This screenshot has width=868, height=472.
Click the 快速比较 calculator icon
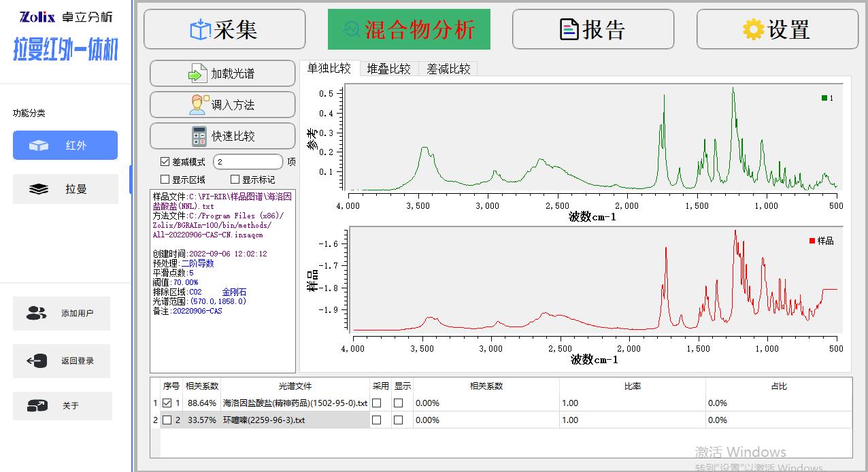point(199,136)
